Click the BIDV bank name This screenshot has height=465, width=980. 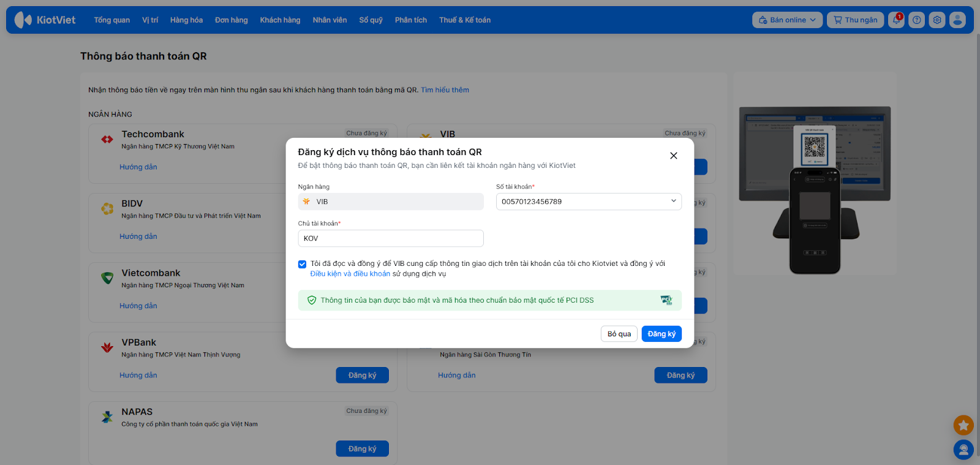(132, 203)
